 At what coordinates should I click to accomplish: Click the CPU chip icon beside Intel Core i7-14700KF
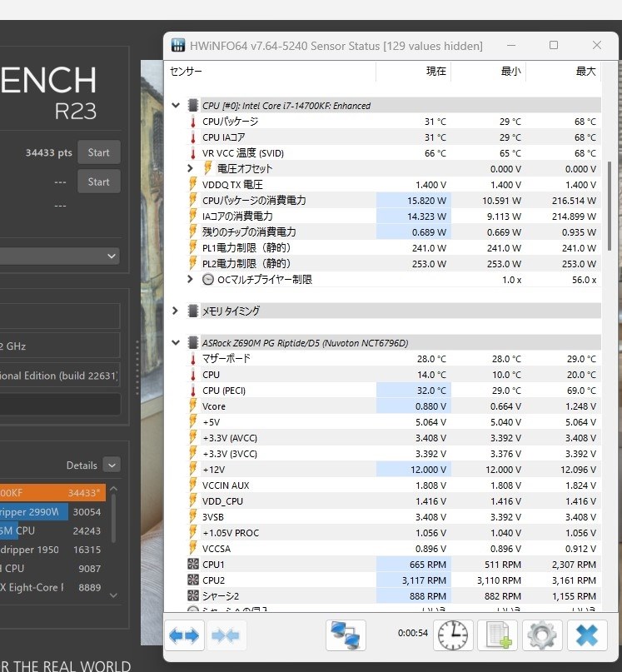(193, 106)
